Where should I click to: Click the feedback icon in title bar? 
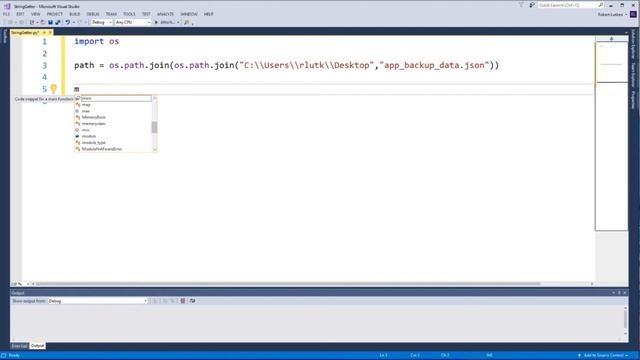(x=531, y=5)
